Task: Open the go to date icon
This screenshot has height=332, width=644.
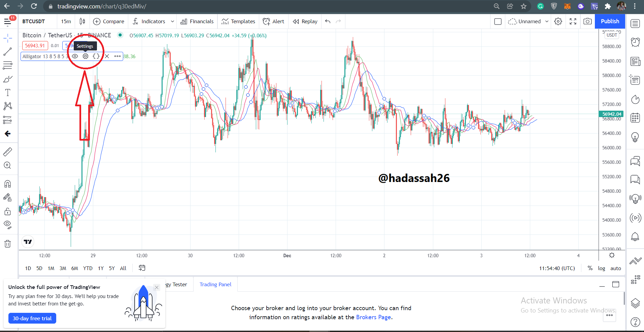Action: click(x=142, y=268)
